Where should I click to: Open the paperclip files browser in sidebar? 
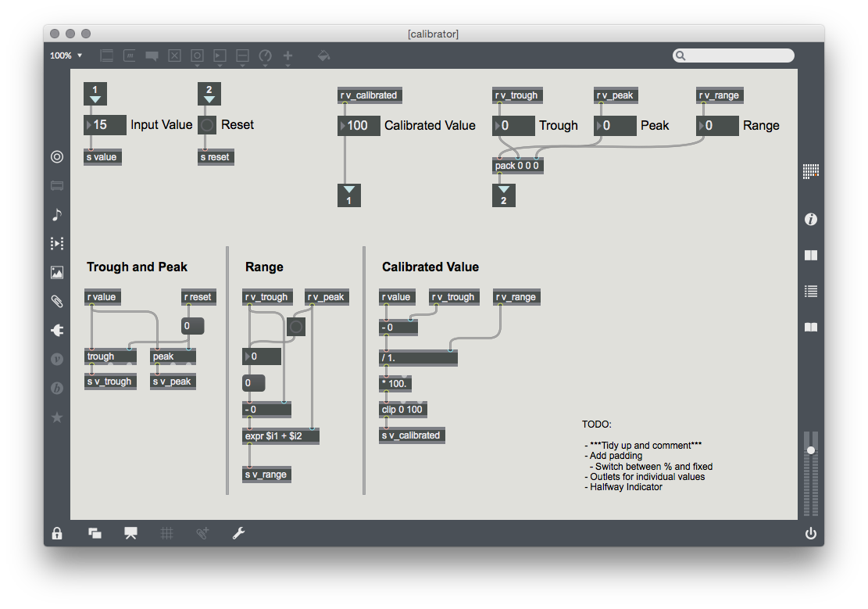coord(57,302)
